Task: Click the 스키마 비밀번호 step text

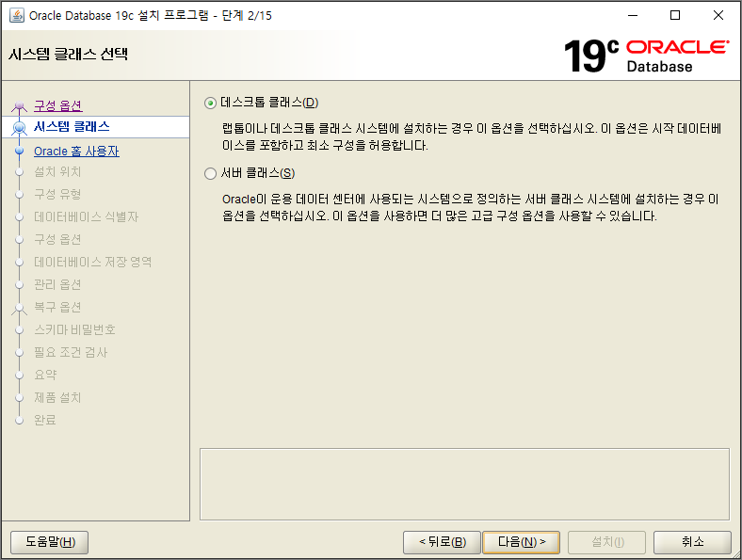Action: [x=74, y=329]
